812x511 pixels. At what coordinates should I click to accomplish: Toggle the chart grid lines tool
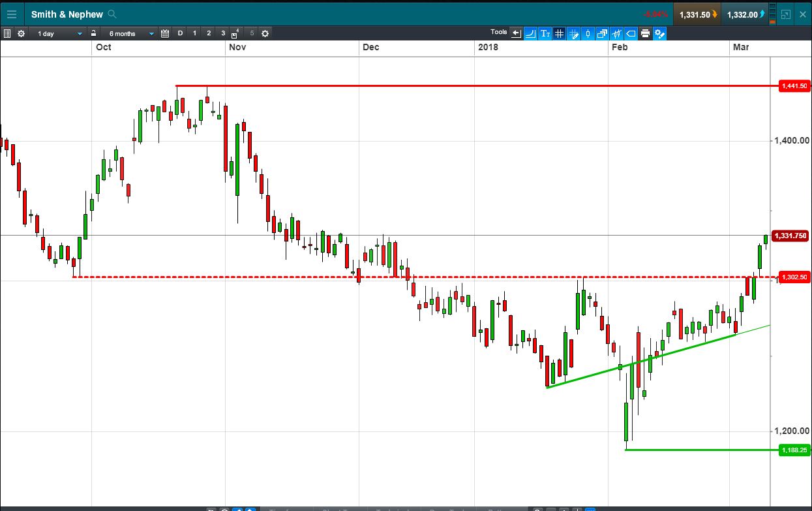coord(560,33)
